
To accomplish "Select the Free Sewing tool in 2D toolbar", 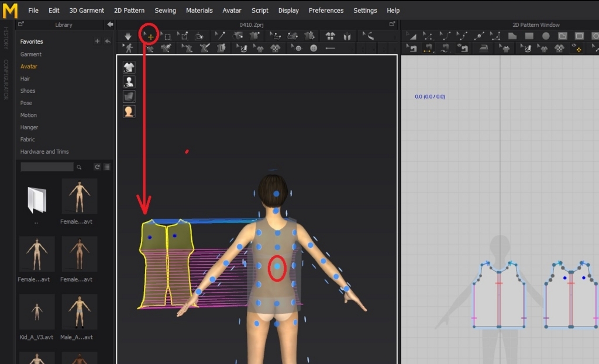I will coord(445,48).
